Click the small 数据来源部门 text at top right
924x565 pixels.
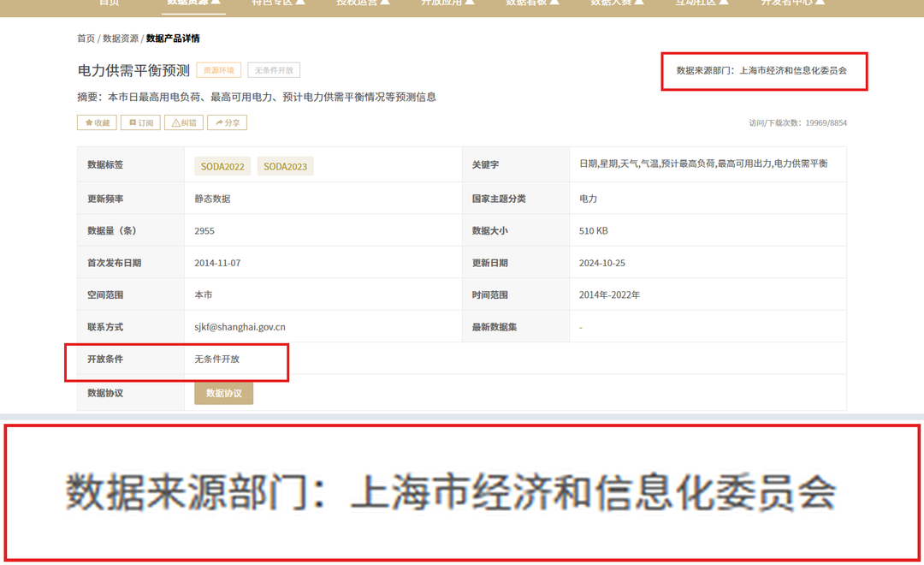(761, 71)
